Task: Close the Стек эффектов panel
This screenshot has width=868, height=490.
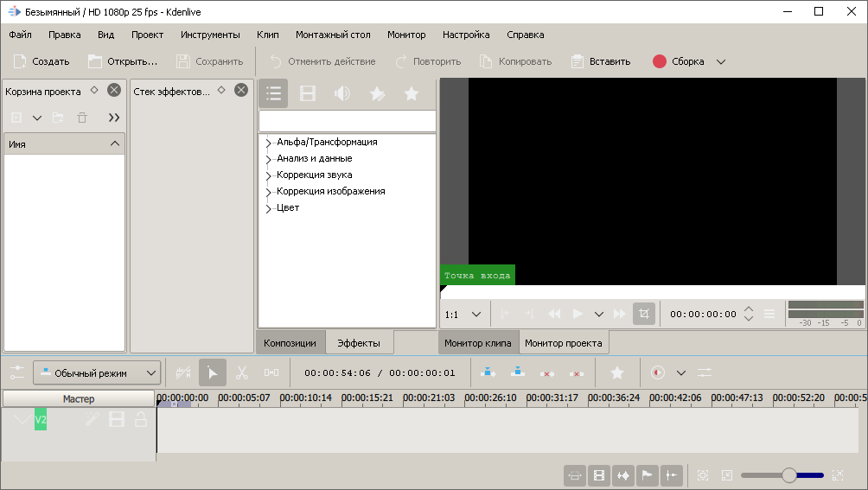Action: 241,90
